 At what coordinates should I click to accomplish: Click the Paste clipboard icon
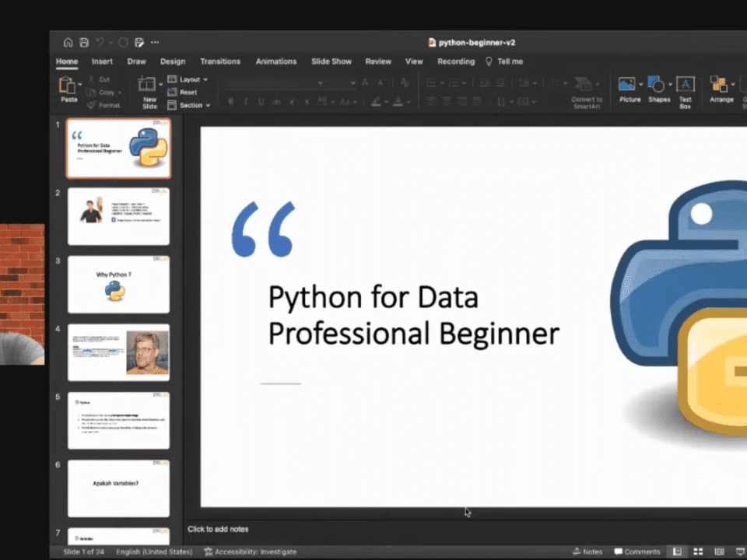[67, 85]
